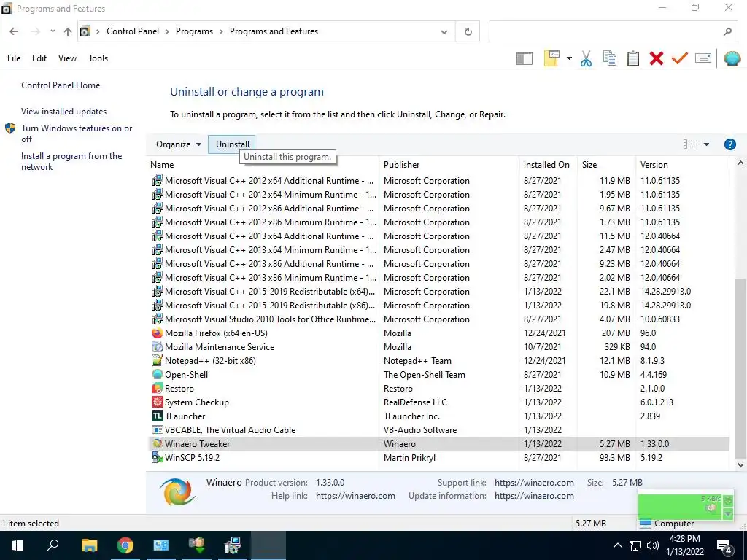Open Install a program from the network

click(71, 161)
